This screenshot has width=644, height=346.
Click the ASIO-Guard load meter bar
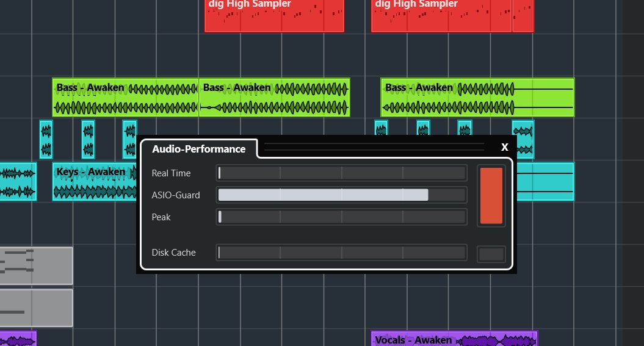341,195
